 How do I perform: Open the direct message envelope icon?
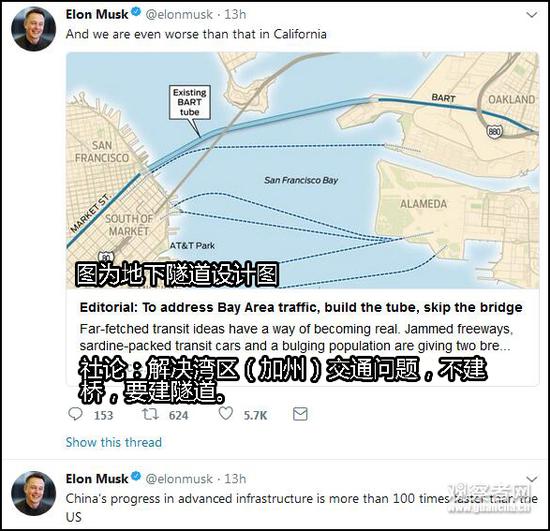[300, 414]
